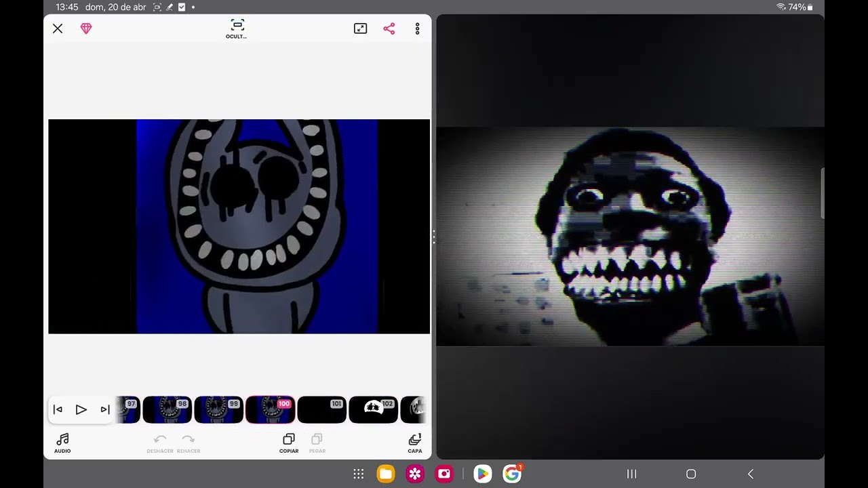This screenshot has width=868, height=488.
Task: Select frame 98 thumbnail
Action: tap(167, 410)
